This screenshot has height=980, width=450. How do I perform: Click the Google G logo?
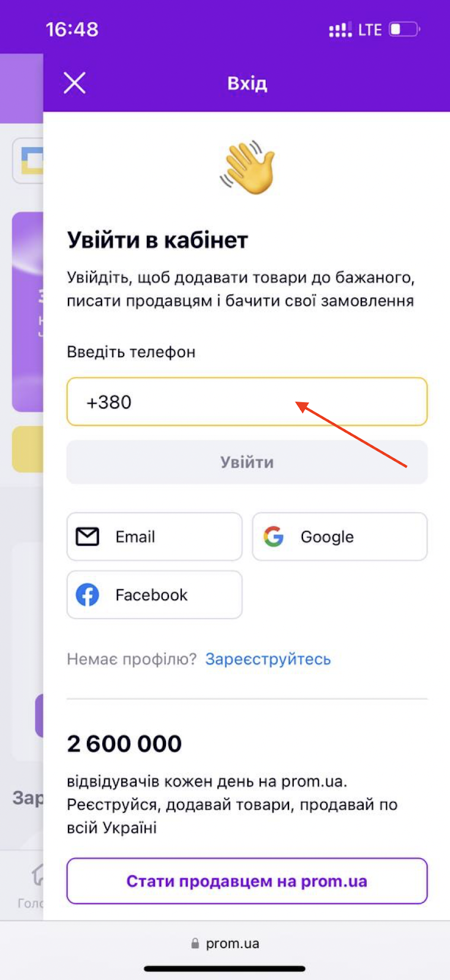click(274, 537)
